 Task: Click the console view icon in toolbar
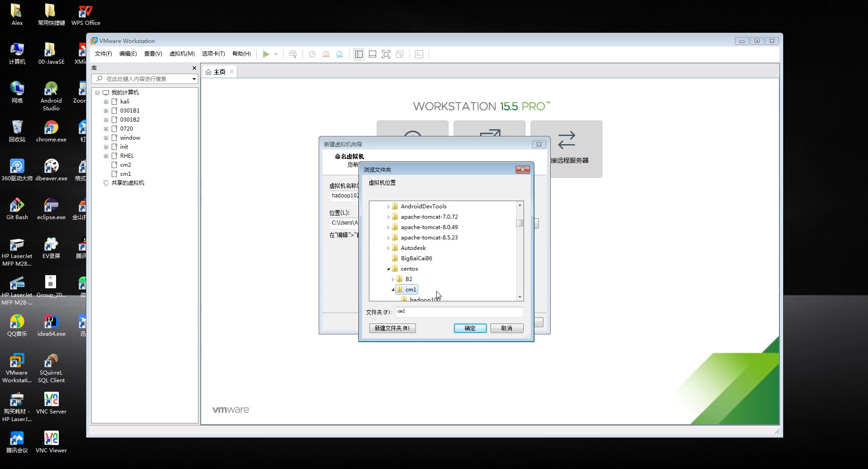pos(419,54)
